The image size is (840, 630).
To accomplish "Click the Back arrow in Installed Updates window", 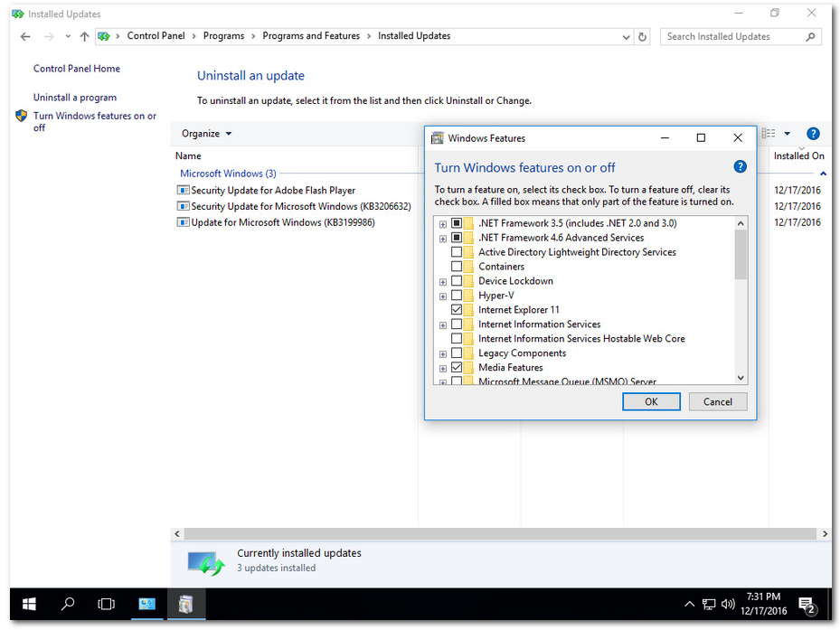I will click(25, 36).
